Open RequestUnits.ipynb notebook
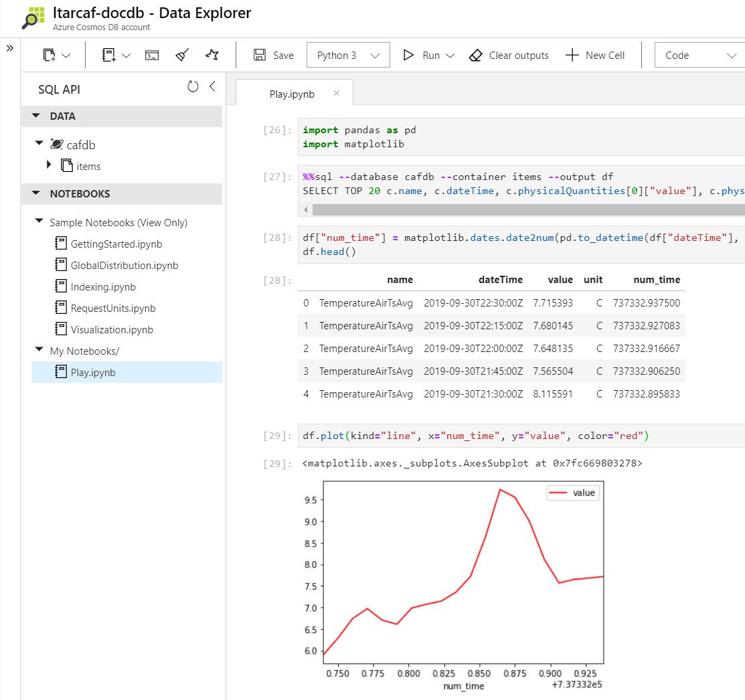 [113, 309]
